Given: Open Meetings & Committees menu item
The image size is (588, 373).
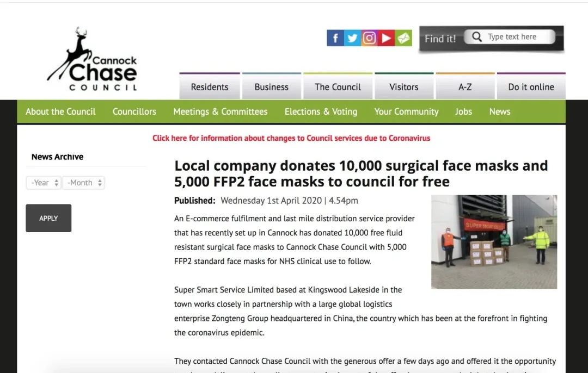Looking at the screenshot, I should coord(220,111).
